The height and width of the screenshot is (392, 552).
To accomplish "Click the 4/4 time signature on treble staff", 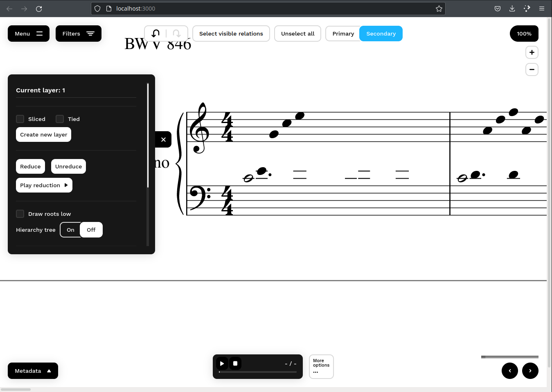I will pos(227,127).
